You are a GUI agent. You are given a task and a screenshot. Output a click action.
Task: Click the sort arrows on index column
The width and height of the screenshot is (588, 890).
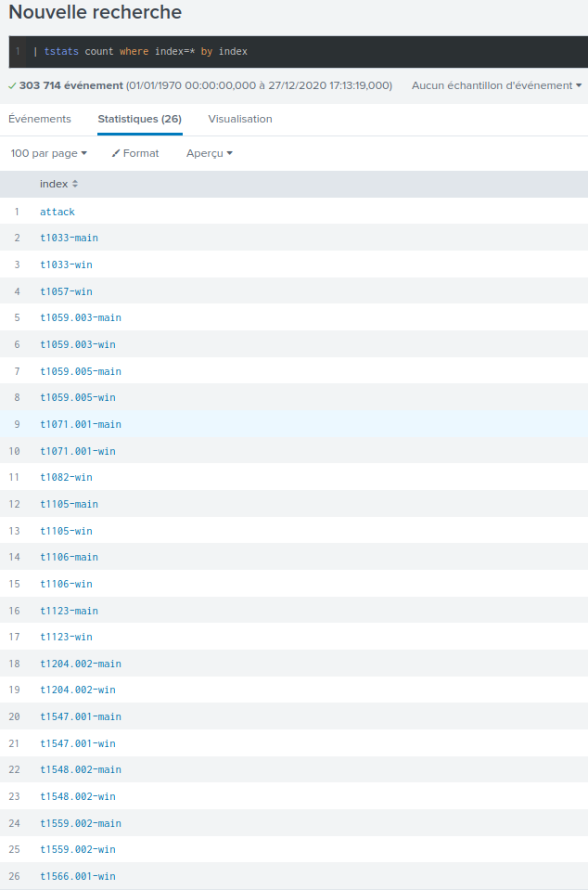(x=75, y=184)
